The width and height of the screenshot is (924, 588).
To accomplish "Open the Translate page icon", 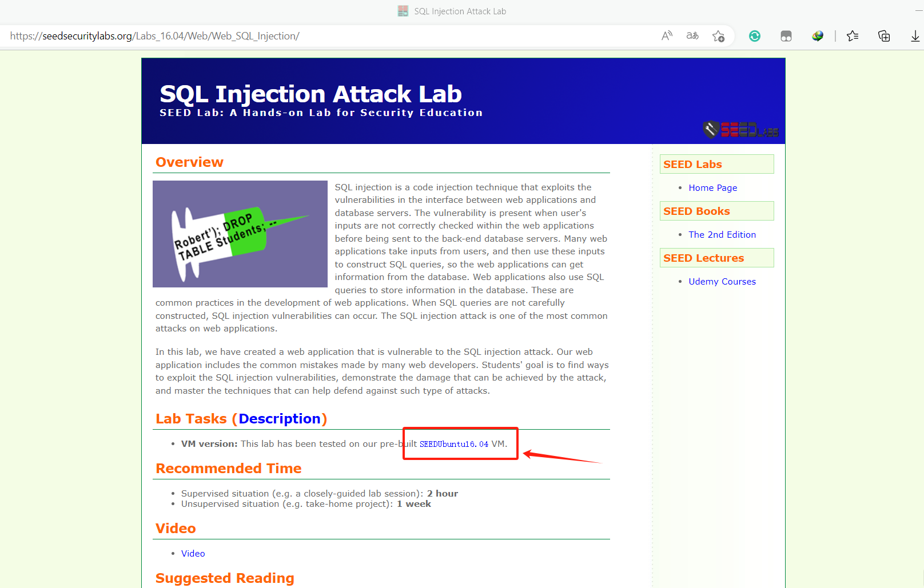I will (692, 36).
